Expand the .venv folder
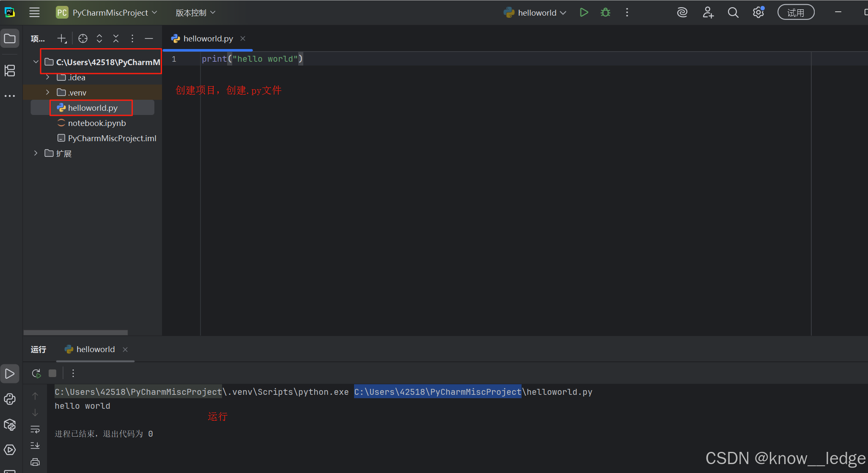868x473 pixels. pos(48,93)
